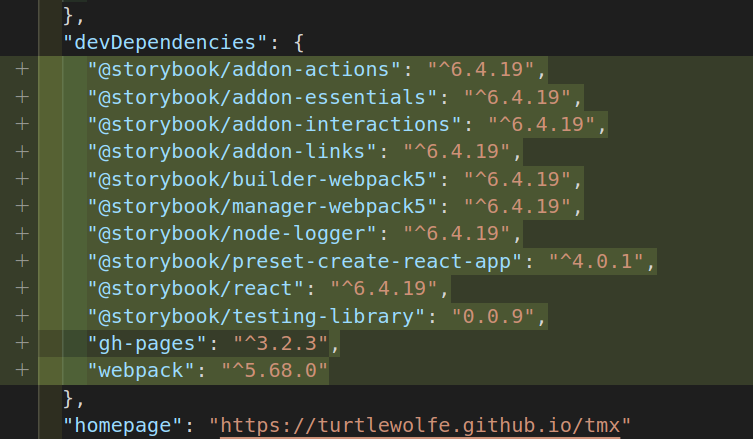The image size is (753, 439).
Task: Click the "gh-pages" key
Action: 146,343
